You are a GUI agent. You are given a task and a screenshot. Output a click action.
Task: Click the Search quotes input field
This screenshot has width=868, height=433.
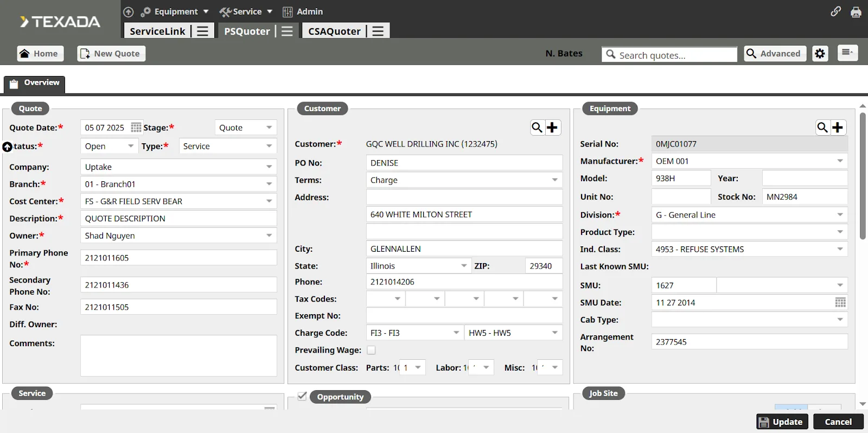pos(669,54)
